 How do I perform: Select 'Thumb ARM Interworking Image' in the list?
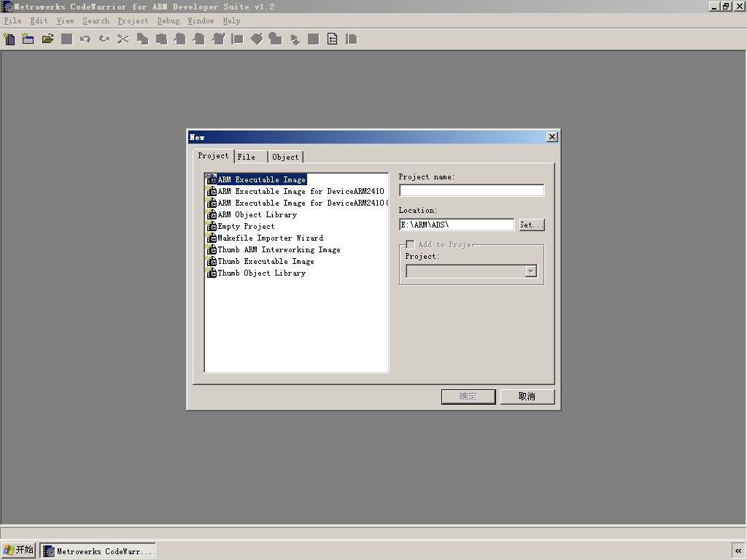pos(274,249)
